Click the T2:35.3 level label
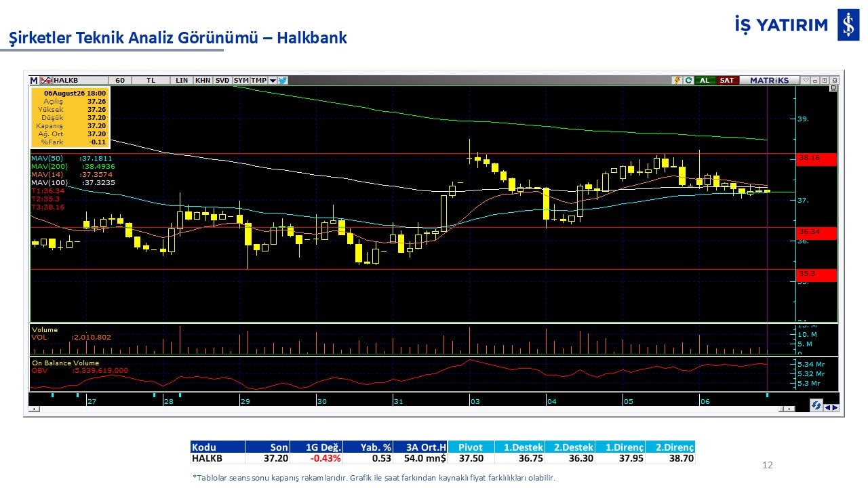This screenshot has height=488, width=868. point(46,199)
